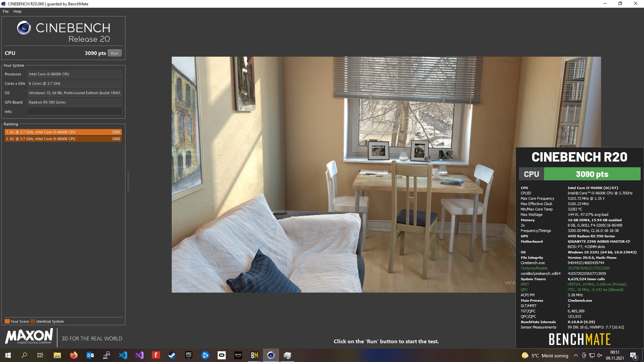The width and height of the screenshot is (644, 362).
Task: Click the Textures/Models hash value
Action: point(589,268)
